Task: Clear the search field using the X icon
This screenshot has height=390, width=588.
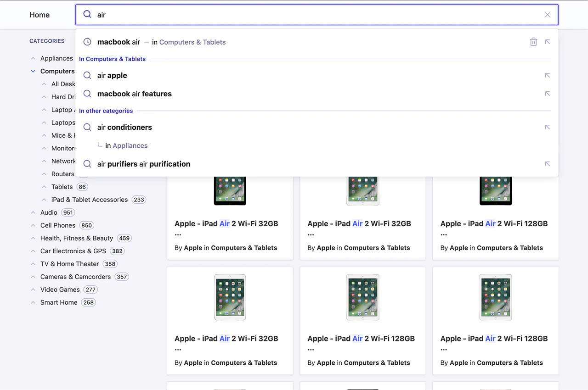Action: (x=548, y=14)
